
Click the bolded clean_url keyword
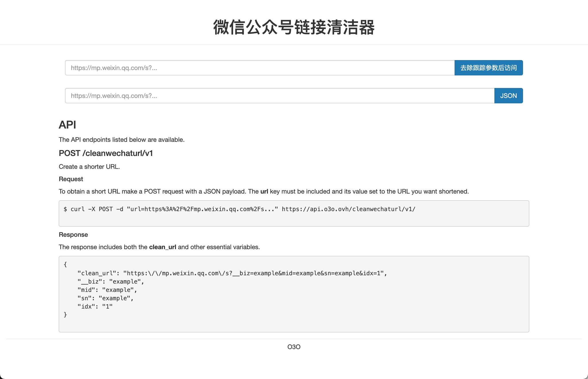163,247
